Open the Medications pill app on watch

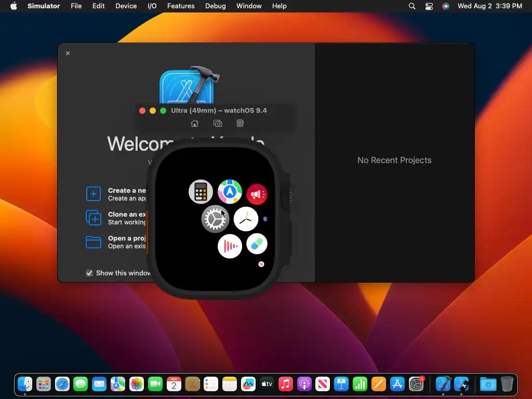pyautogui.click(x=257, y=244)
